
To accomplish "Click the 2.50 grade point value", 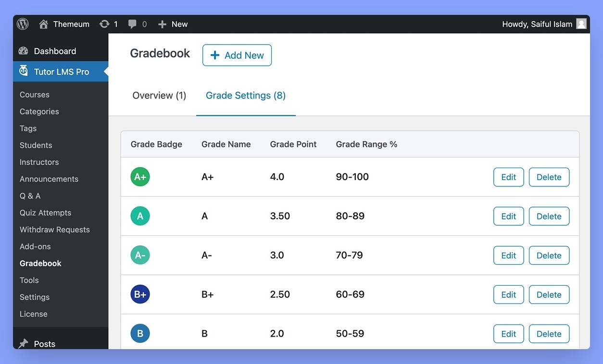I will coord(280,294).
